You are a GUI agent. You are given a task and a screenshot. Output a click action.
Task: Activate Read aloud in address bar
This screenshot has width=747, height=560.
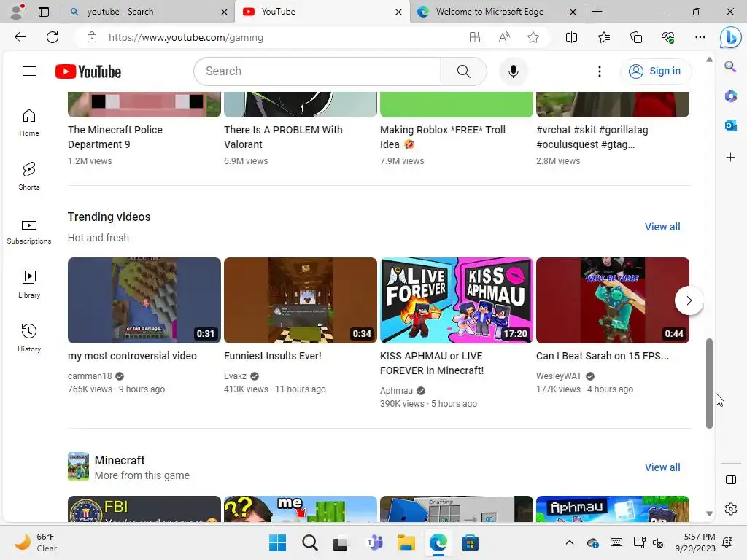504,37
